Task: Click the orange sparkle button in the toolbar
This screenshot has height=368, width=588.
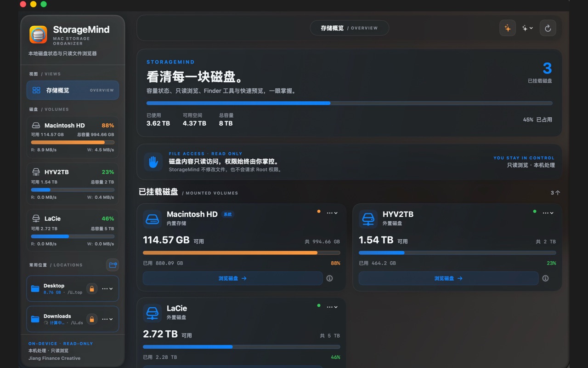Action: coord(508,28)
